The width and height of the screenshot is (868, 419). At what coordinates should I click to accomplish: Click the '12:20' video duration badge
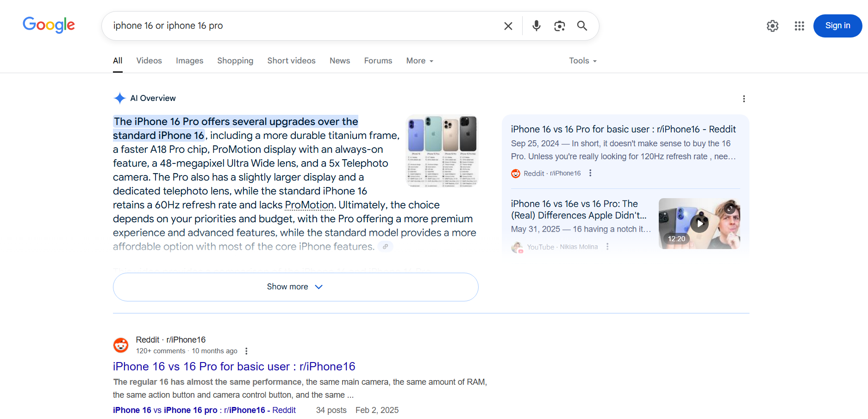pos(676,239)
